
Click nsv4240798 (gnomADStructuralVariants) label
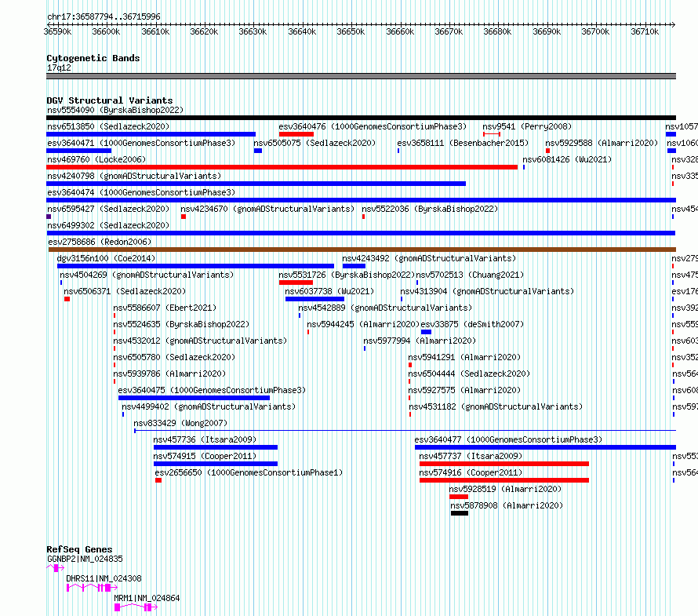pyautogui.click(x=134, y=176)
